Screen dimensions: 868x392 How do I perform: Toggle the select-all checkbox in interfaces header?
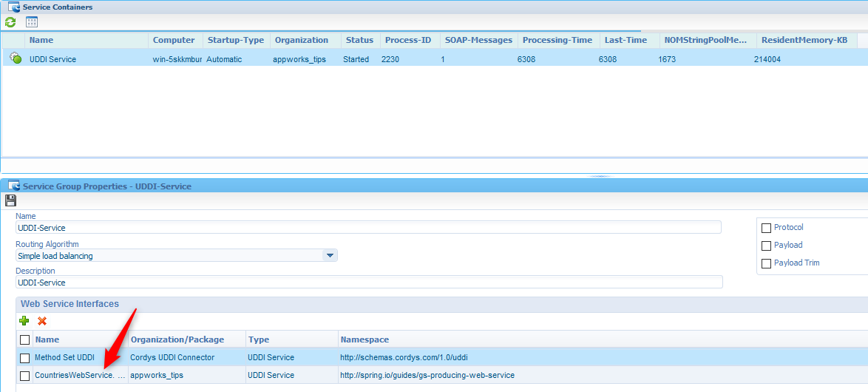tap(25, 339)
